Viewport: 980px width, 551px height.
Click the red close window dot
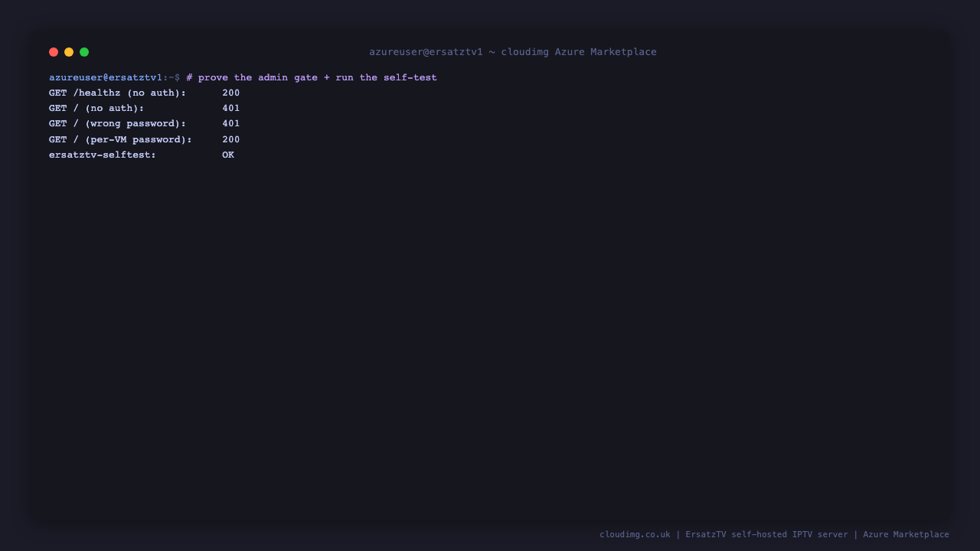tap(54, 52)
